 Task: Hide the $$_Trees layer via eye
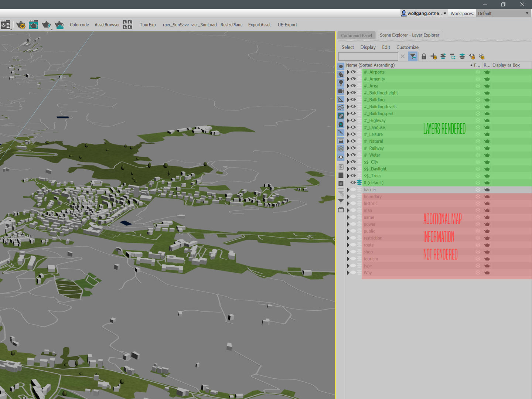tap(353, 176)
